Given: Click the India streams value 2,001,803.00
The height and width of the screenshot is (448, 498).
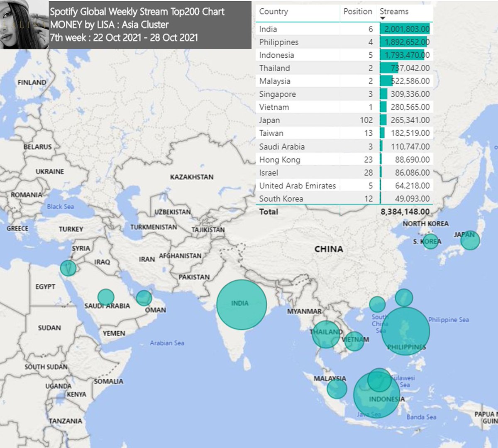Looking at the screenshot, I should (x=407, y=29).
